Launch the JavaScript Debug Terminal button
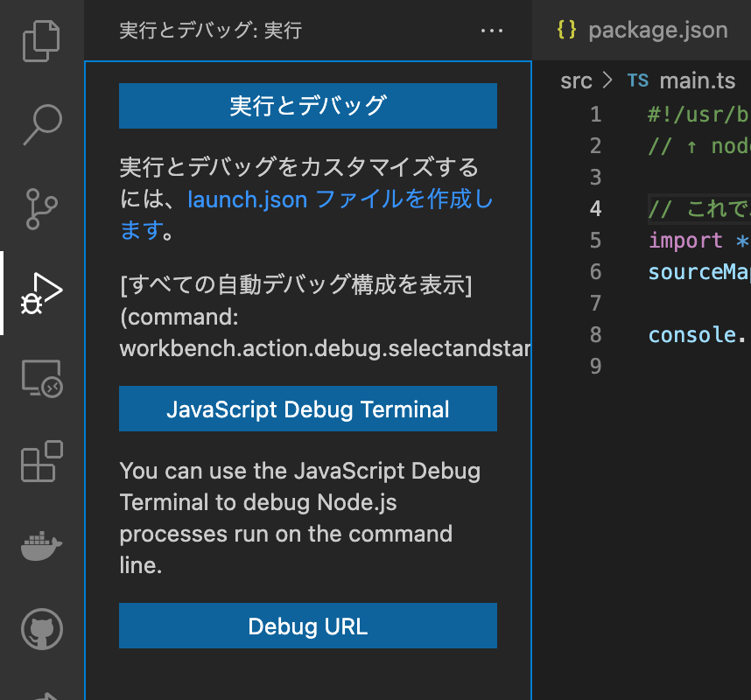This screenshot has height=700, width=751. tap(307, 409)
